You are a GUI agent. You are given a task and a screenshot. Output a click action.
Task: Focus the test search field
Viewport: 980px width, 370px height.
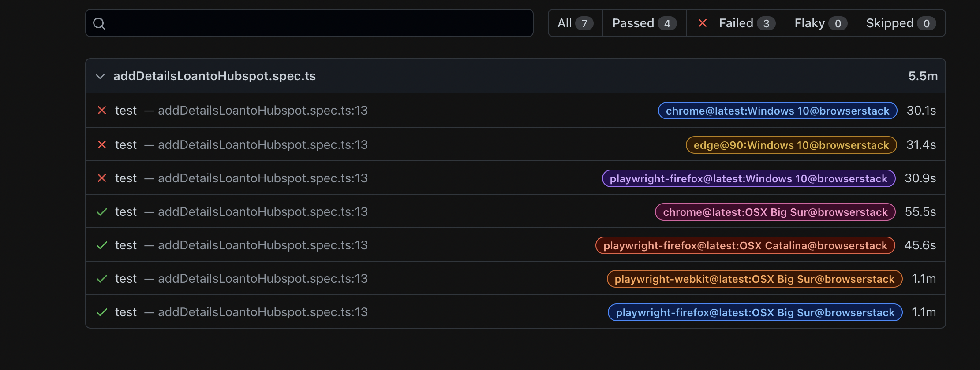tap(318, 23)
